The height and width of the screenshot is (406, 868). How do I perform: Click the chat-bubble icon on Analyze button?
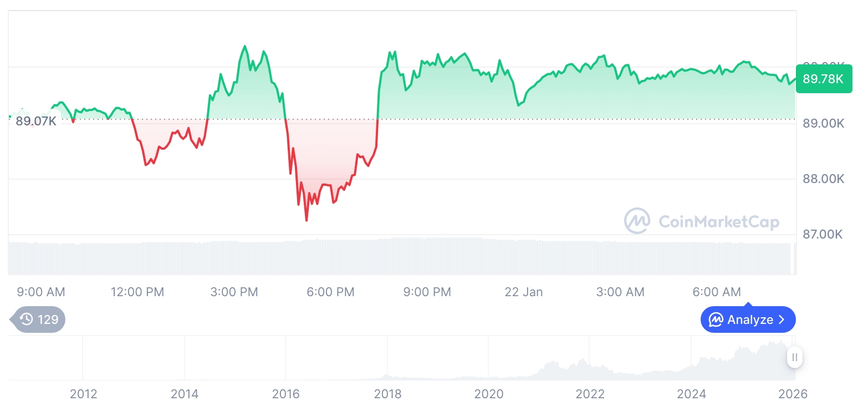click(716, 320)
